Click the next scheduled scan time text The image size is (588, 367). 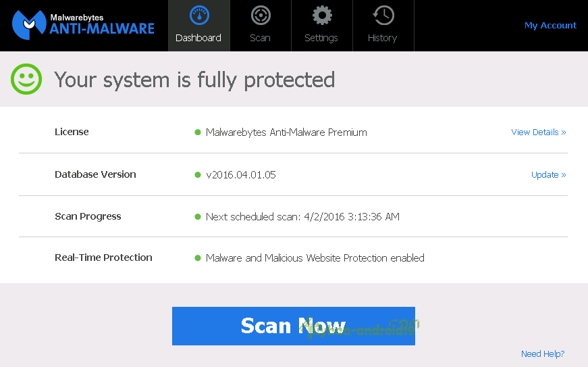pyautogui.click(x=302, y=216)
